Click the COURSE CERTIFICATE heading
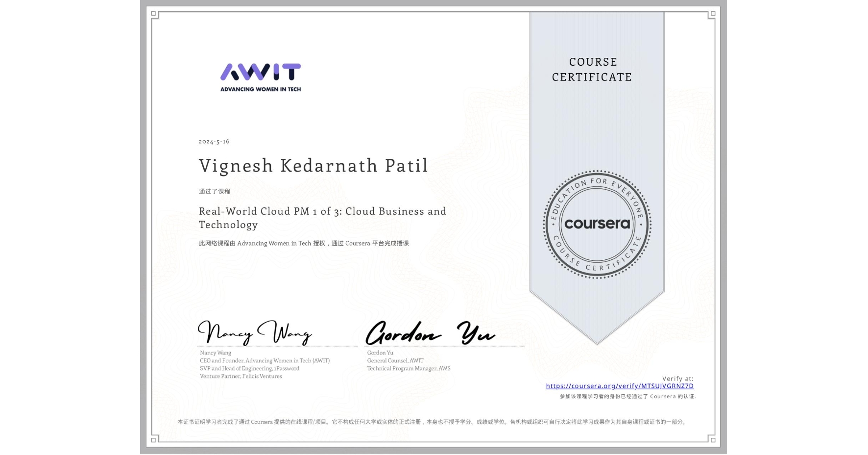Image resolution: width=868 pixels, height=455 pixels. click(x=592, y=70)
